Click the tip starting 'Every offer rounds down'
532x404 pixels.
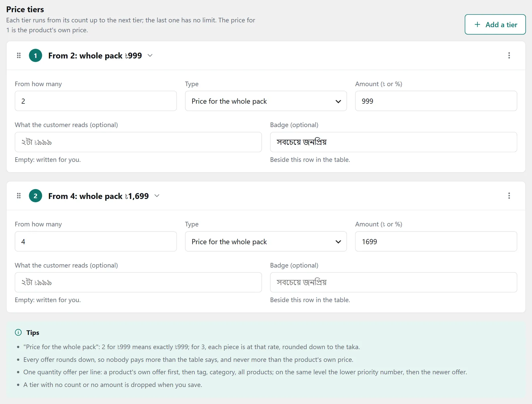click(x=188, y=359)
